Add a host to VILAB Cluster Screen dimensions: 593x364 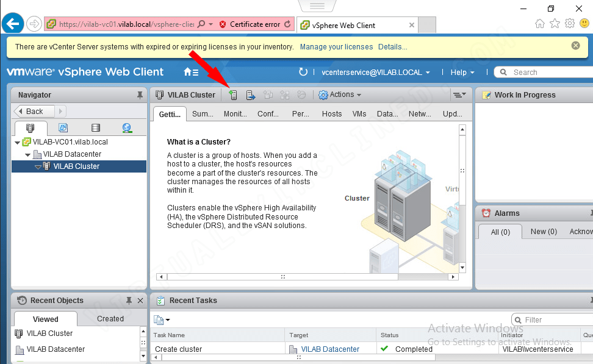(x=234, y=95)
